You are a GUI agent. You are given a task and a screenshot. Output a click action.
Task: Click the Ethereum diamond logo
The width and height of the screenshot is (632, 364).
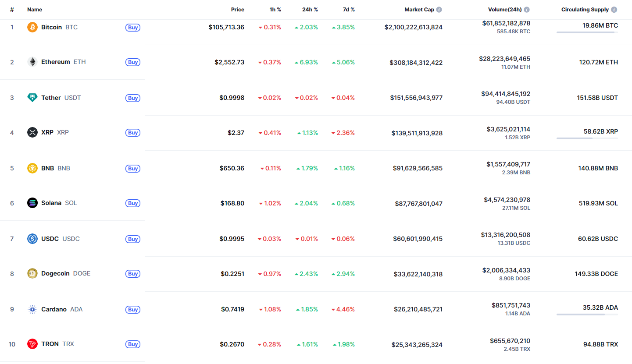click(x=32, y=62)
